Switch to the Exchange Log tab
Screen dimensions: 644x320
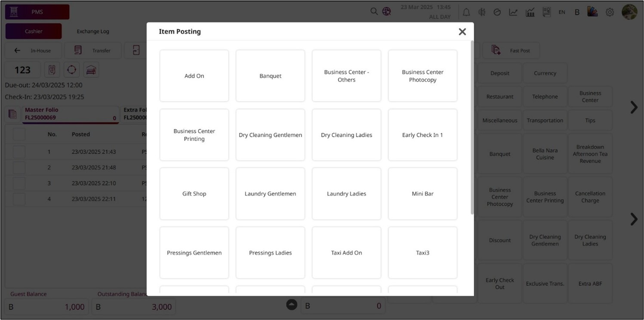tap(93, 31)
